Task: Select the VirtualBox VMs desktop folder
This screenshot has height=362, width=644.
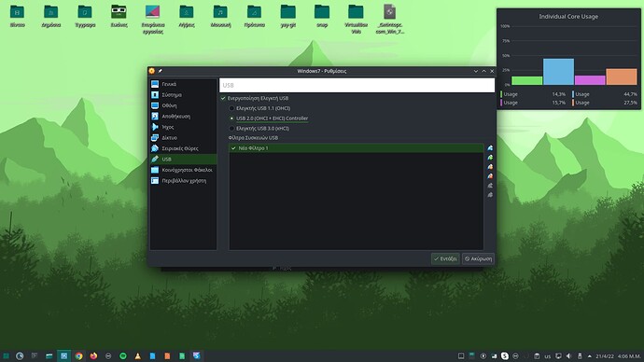Action: click(357, 19)
